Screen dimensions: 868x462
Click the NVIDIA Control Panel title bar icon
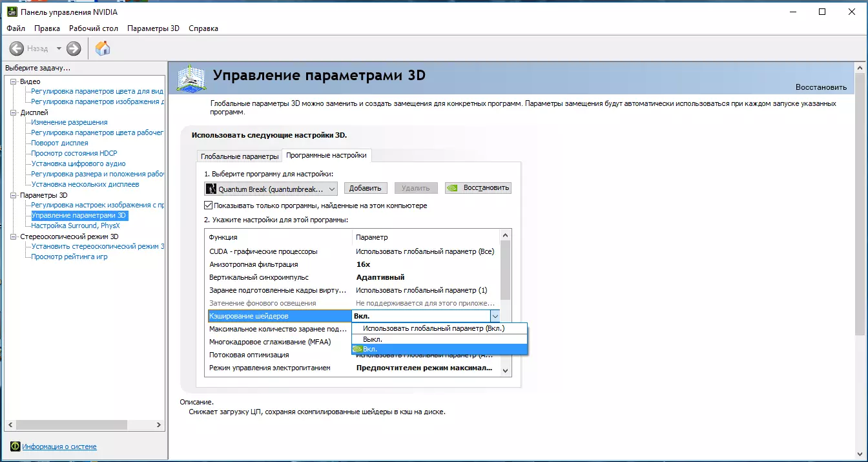tap(11, 12)
